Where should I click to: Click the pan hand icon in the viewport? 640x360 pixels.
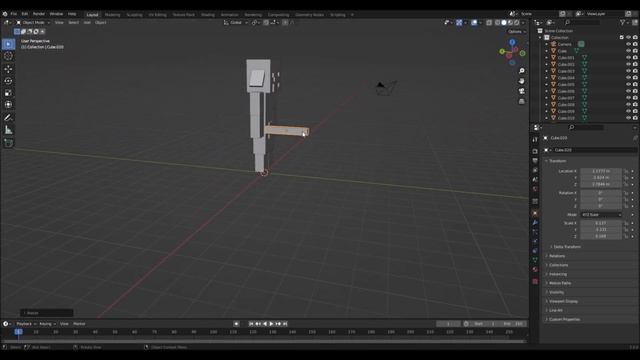click(x=522, y=81)
